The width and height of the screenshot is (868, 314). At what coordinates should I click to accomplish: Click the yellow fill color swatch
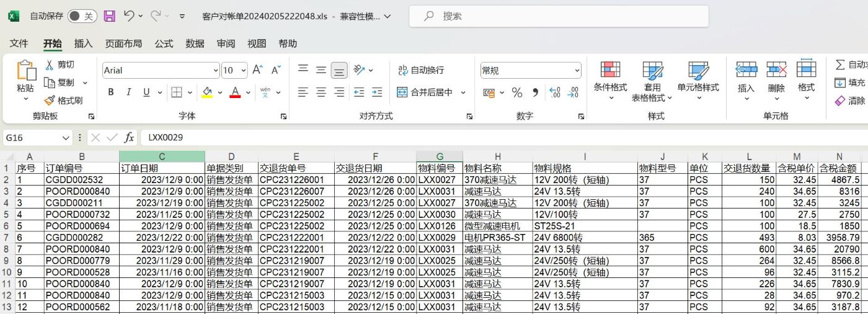[208, 92]
